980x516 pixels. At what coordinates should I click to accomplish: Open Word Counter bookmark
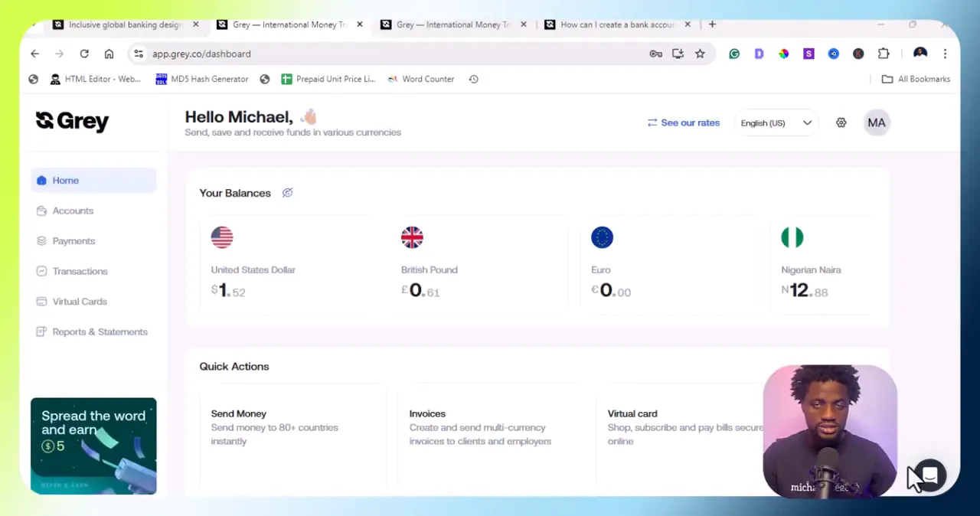(420, 79)
